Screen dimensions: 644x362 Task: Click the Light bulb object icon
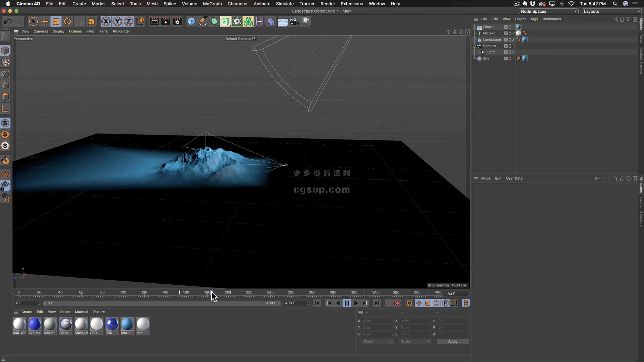(305, 21)
